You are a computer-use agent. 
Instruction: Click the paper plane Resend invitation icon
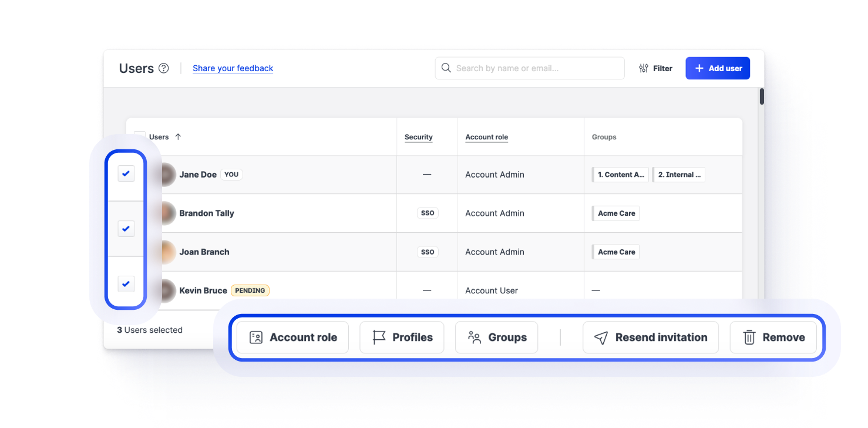(x=601, y=337)
